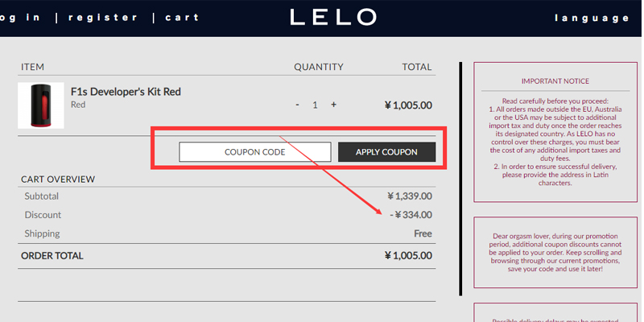The image size is (644, 322).
Task: Go to the register page
Action: [103, 18]
